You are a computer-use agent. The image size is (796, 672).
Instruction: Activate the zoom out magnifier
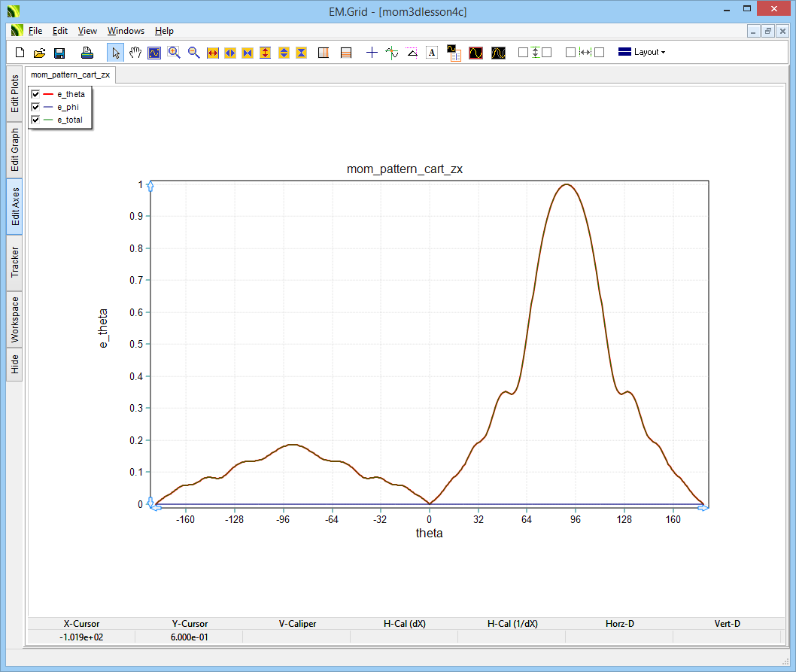193,53
